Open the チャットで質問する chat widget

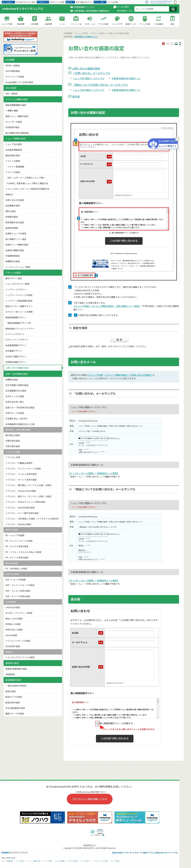point(163,144)
